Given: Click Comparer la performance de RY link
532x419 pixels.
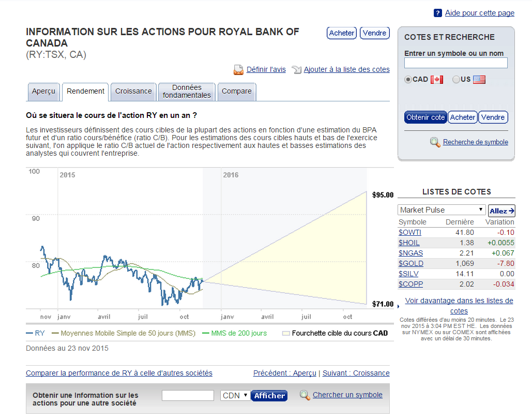Looking at the screenshot, I should pos(119,373).
